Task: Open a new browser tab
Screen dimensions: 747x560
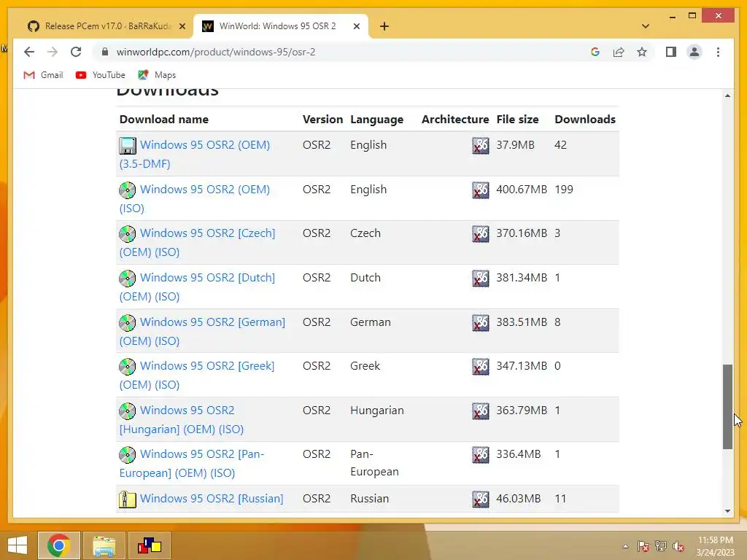Action: [x=384, y=26]
